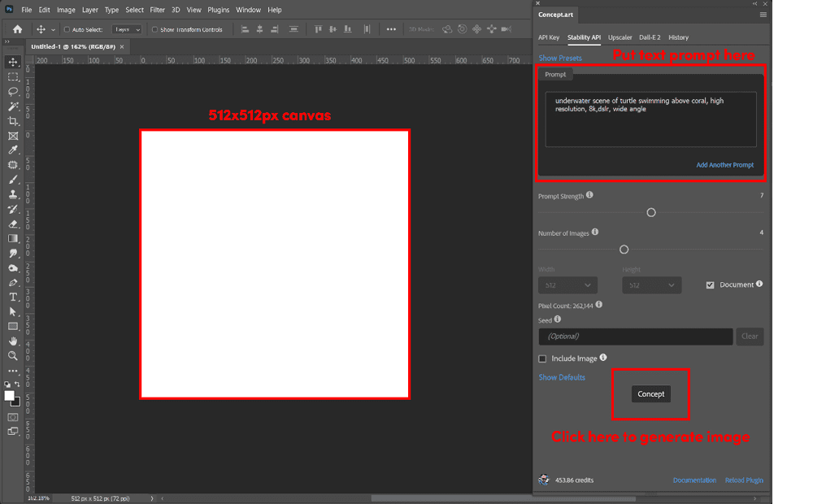Open the Auto Select Layer dropdown
The height and width of the screenshot is (504, 813).
click(127, 29)
